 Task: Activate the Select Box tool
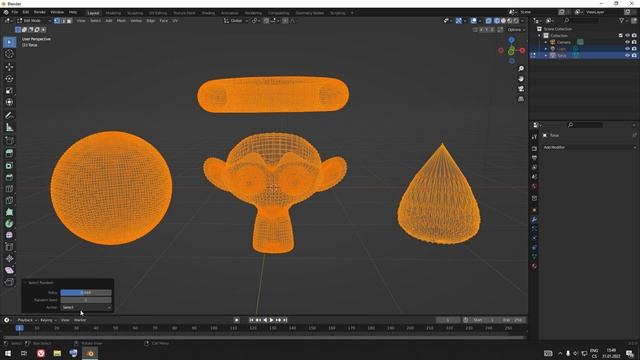9,42
